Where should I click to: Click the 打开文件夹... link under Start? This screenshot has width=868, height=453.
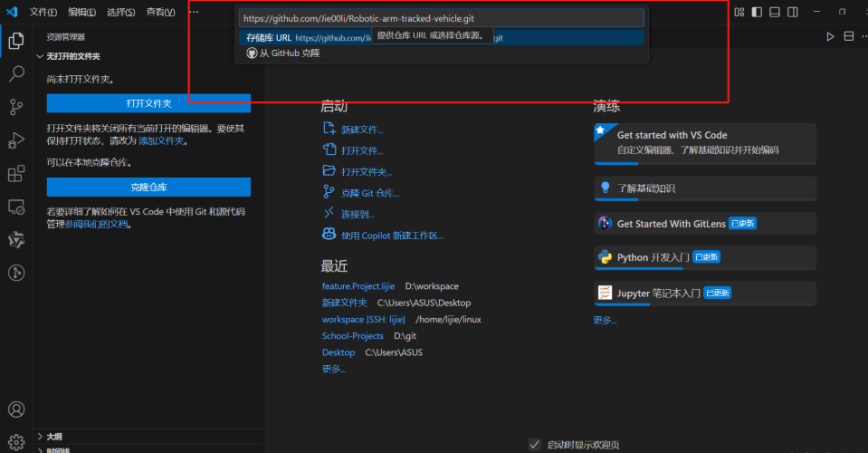pos(367,171)
